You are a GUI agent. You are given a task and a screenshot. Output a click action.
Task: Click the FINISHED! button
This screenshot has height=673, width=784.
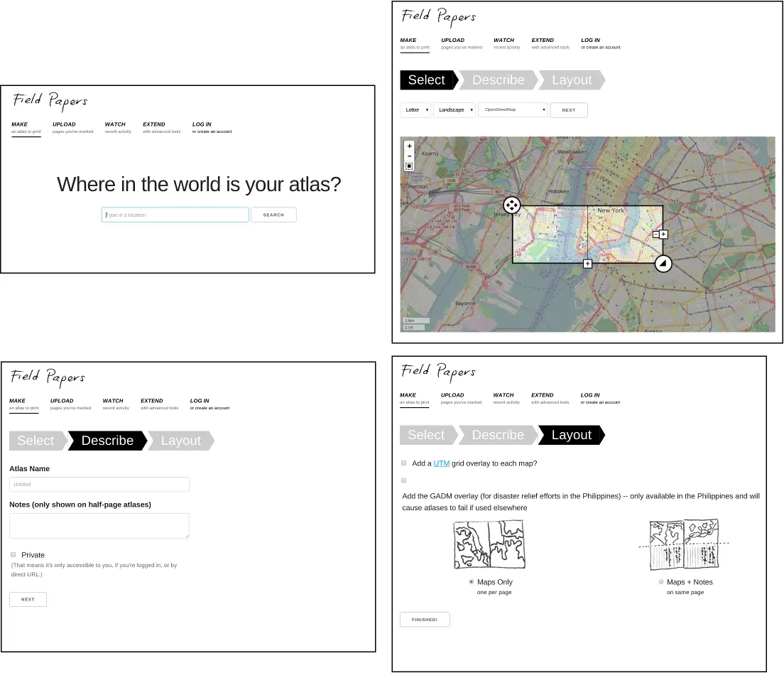click(x=425, y=620)
